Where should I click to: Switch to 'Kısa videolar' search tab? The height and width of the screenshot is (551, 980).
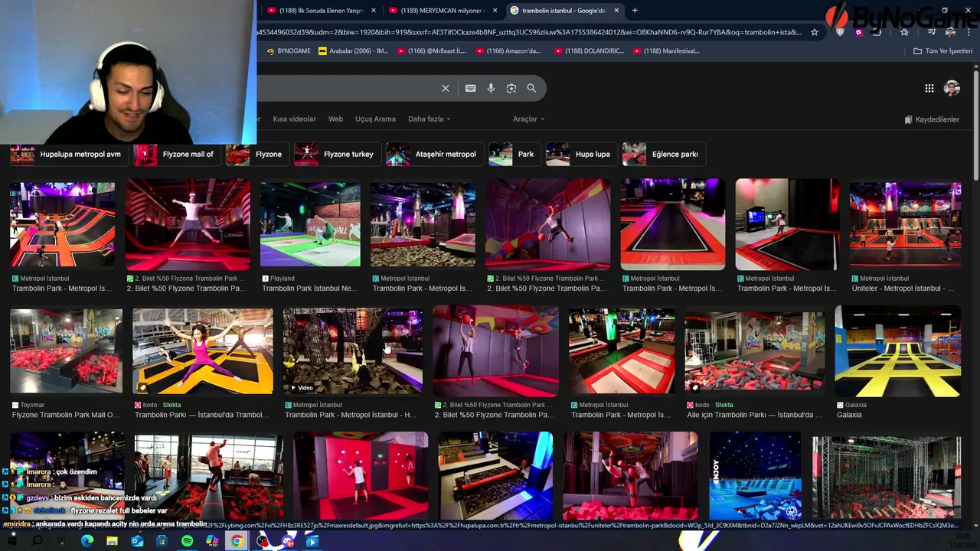294,119
